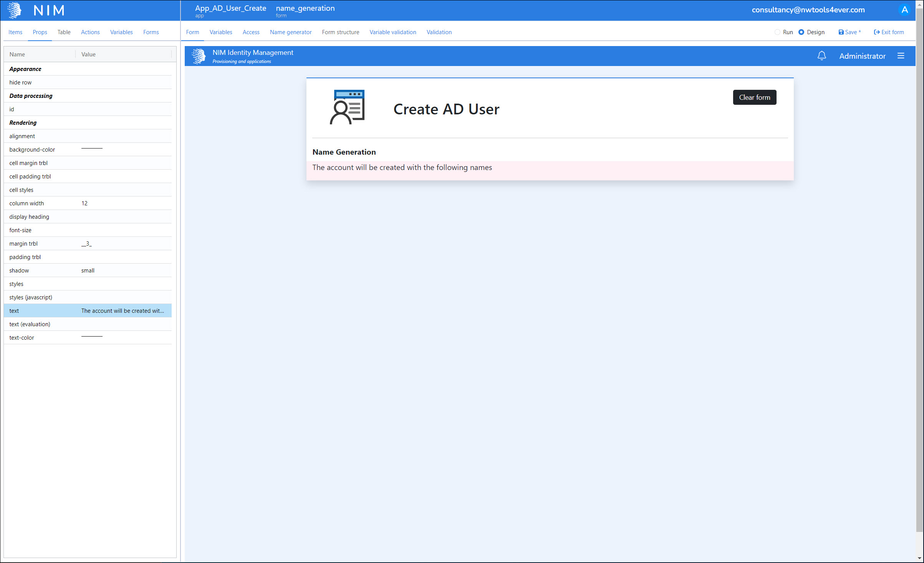Click the text-color swatch value
The height and width of the screenshot is (563, 924).
point(92,337)
